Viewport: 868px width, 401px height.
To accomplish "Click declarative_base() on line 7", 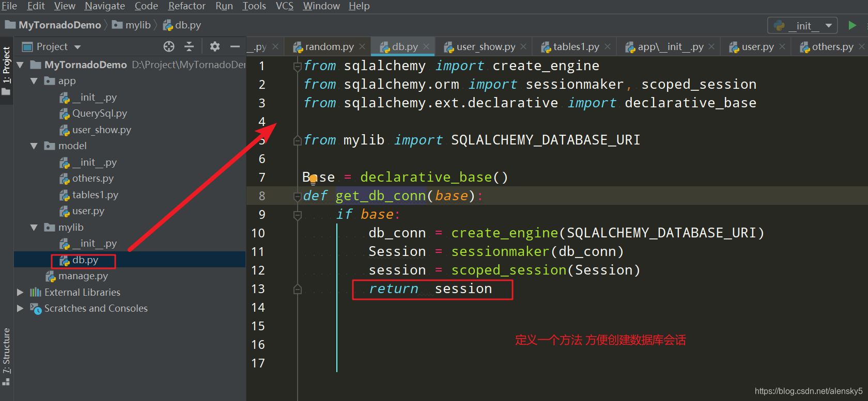I will coord(435,178).
